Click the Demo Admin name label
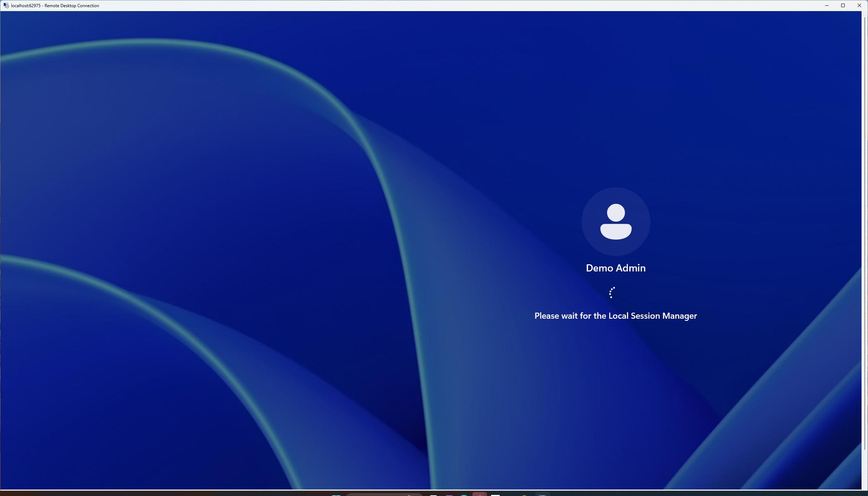This screenshot has height=496, width=868. click(615, 268)
